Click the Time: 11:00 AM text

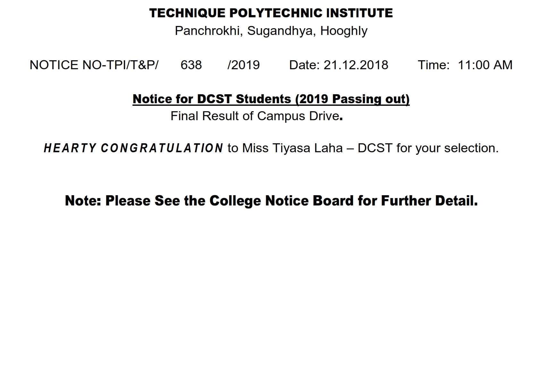click(465, 65)
